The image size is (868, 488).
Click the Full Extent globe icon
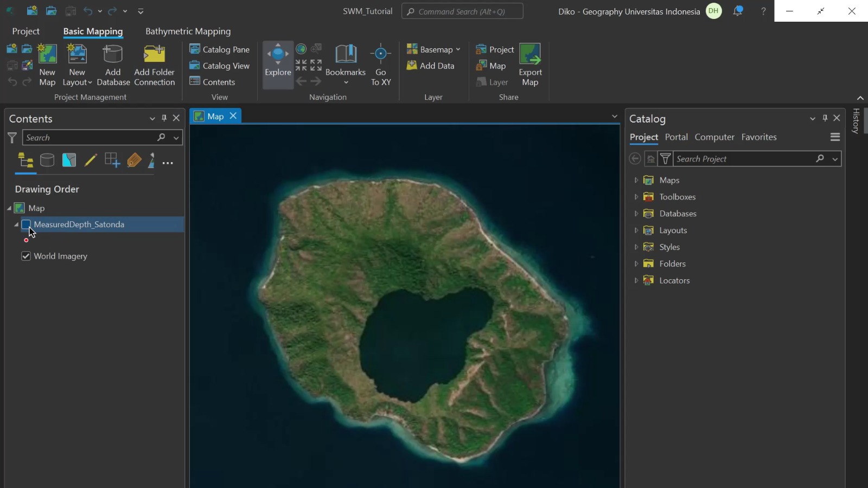point(301,49)
